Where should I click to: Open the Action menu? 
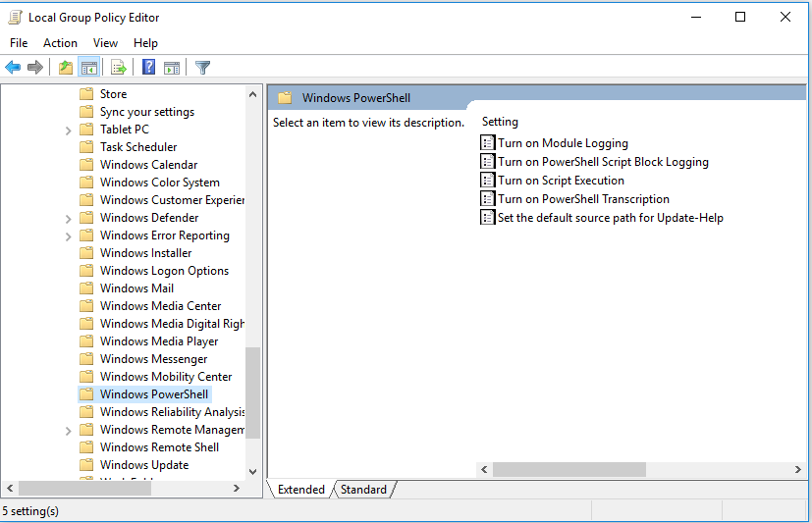pos(60,43)
